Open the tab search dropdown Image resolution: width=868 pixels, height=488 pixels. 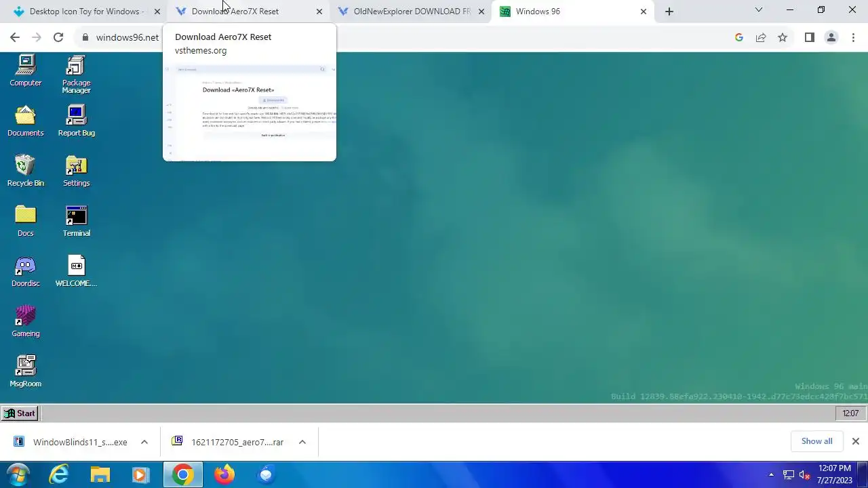click(x=759, y=10)
